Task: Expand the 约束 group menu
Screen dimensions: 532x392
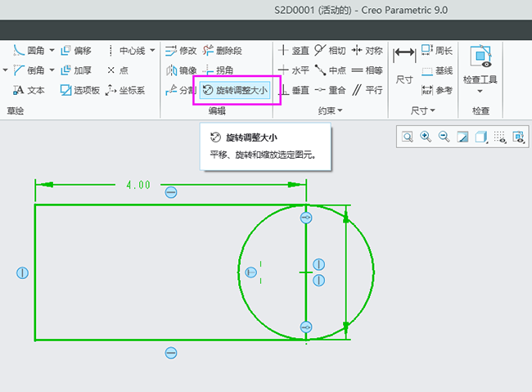Action: 330,110
